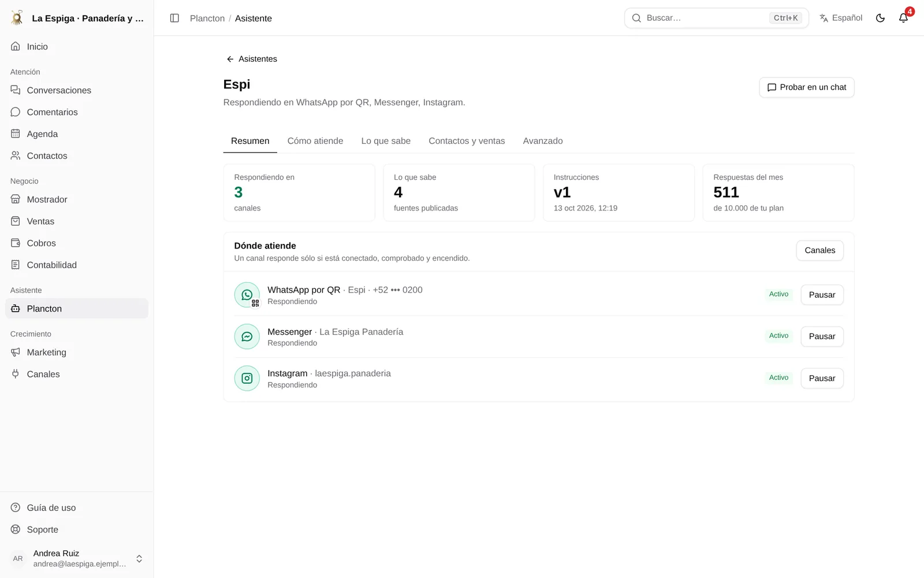The height and width of the screenshot is (578, 924).
Task: Go to Inicio in the sidebar
Action: click(77, 46)
